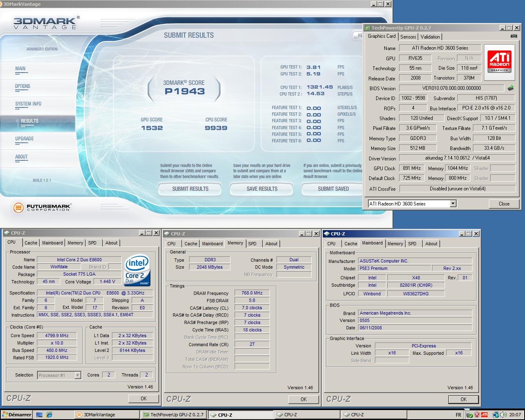This screenshot has height=420, width=525.
Task: Select the Graphics Card tab in GPU-Z
Action: pos(382,36)
